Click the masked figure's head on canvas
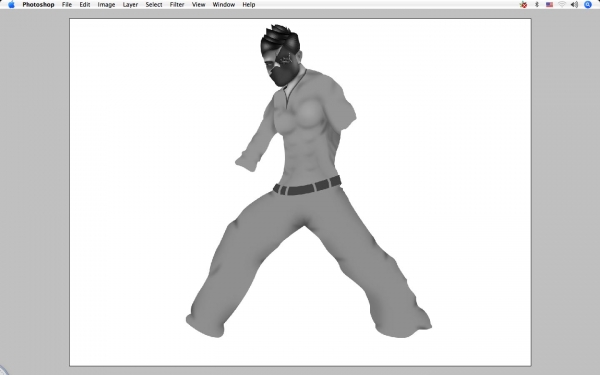 tap(281, 55)
